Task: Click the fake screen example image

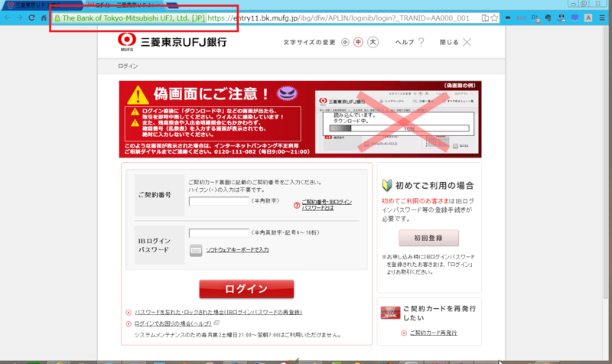Action: (x=398, y=121)
